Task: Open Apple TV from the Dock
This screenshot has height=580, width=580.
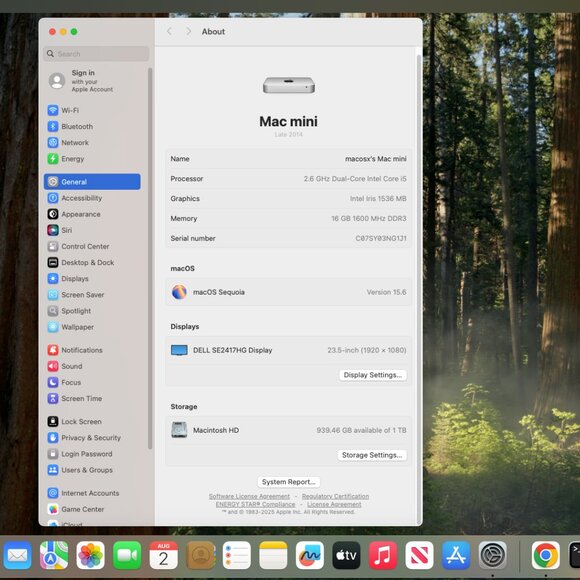Action: click(346, 555)
